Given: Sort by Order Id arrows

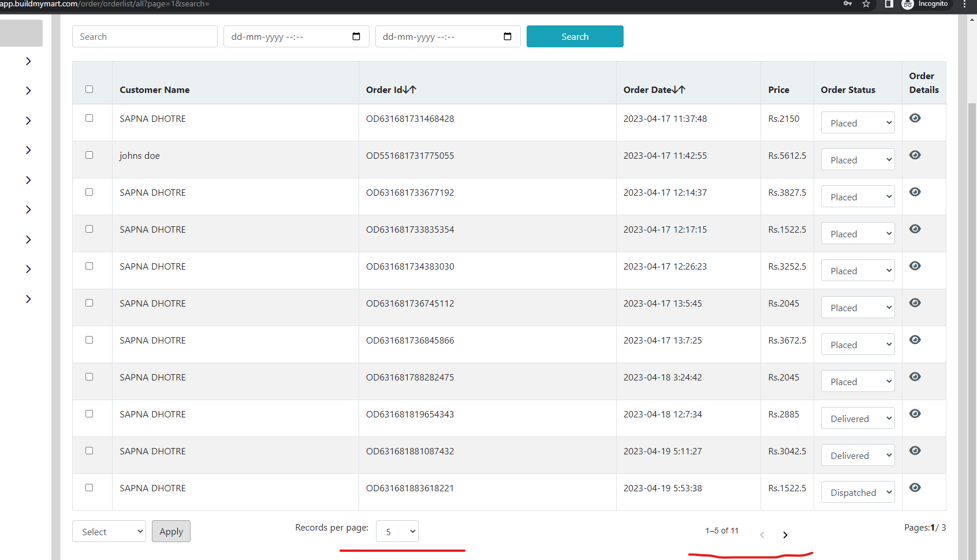Looking at the screenshot, I should click(409, 89).
